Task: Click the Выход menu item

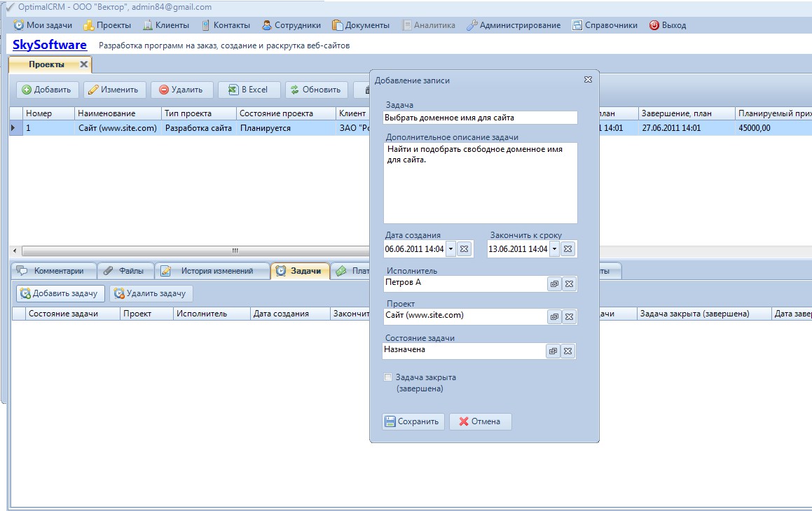Action: coord(668,24)
